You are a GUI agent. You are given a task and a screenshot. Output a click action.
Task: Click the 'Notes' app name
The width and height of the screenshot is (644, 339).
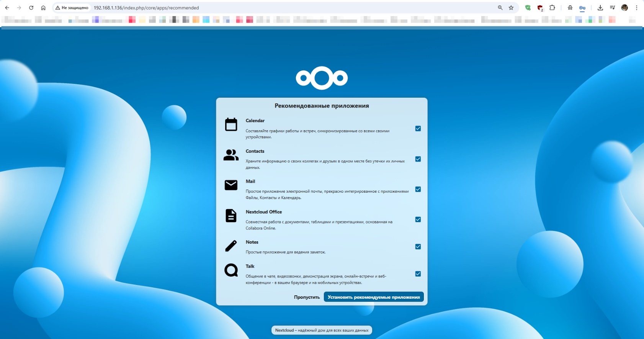click(x=252, y=242)
